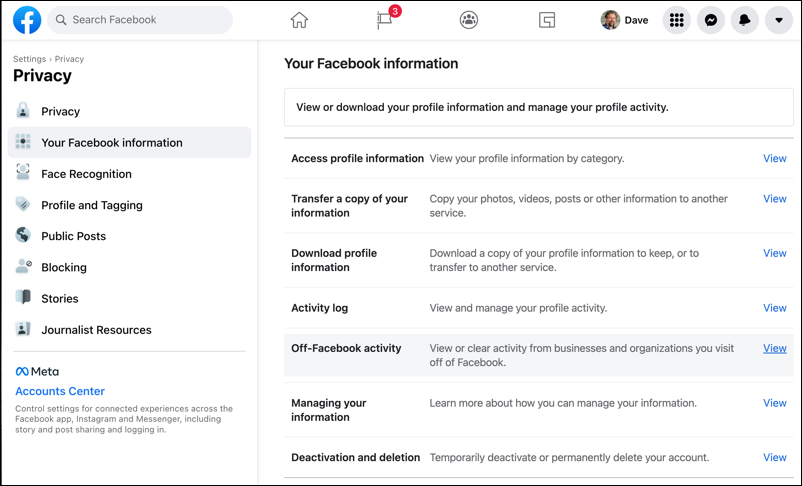The width and height of the screenshot is (802, 486).
Task: Click the Facebook logo
Action: [x=27, y=20]
